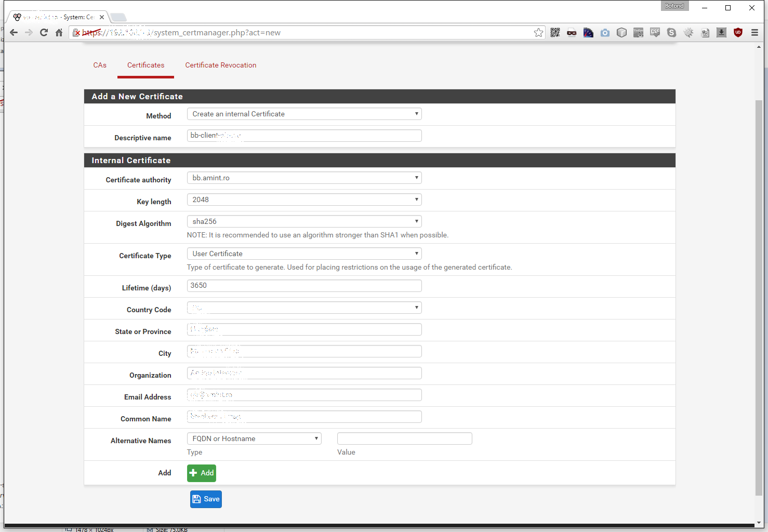Click the Descriptive name field
The height and width of the screenshot is (532, 768).
pyautogui.click(x=304, y=136)
